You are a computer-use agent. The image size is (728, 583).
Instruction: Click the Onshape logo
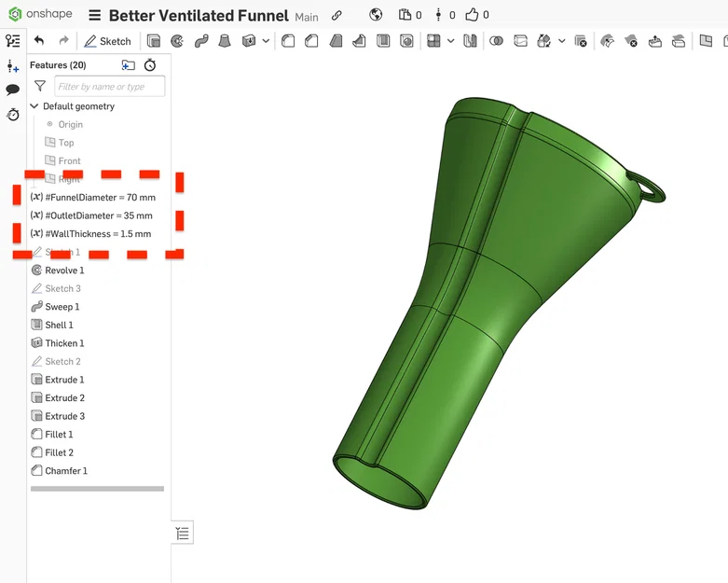(40, 14)
